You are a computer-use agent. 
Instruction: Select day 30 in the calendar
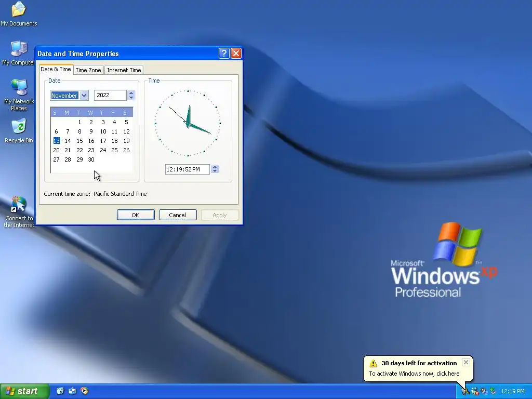coord(91,159)
